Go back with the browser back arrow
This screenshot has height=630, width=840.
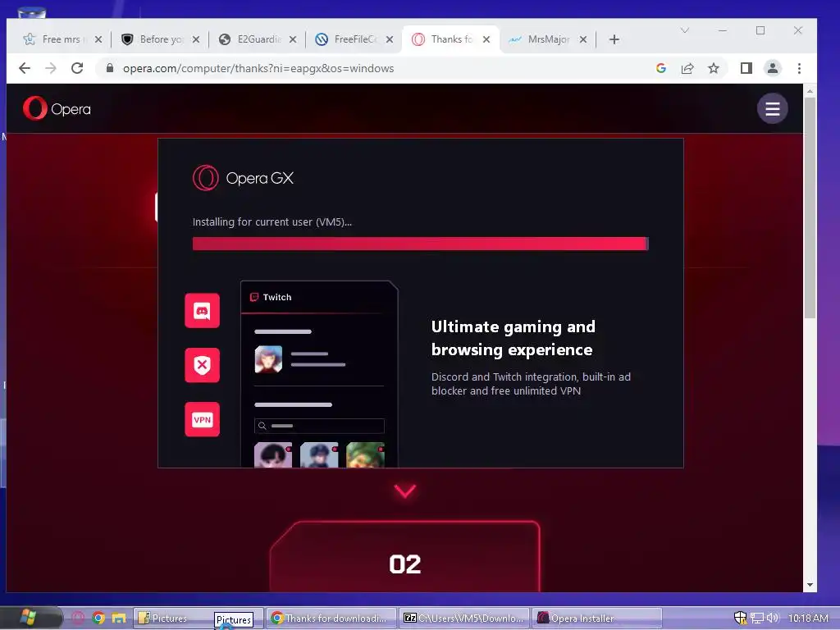(x=25, y=68)
